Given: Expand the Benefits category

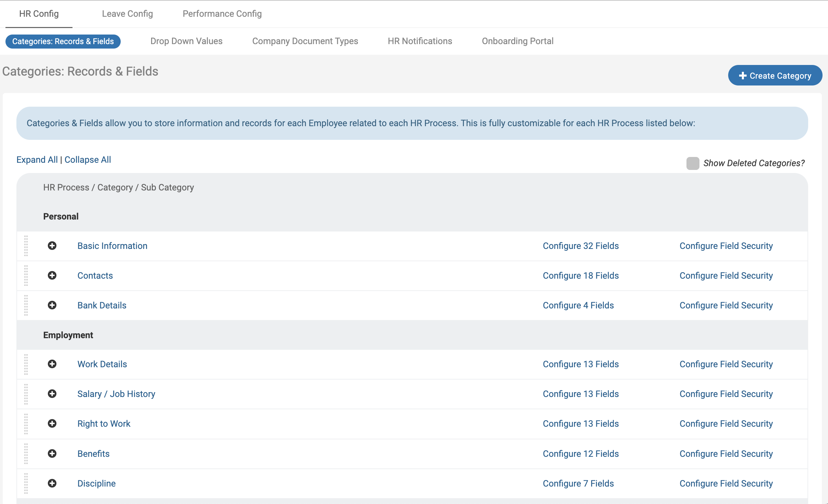Looking at the screenshot, I should pos(52,453).
